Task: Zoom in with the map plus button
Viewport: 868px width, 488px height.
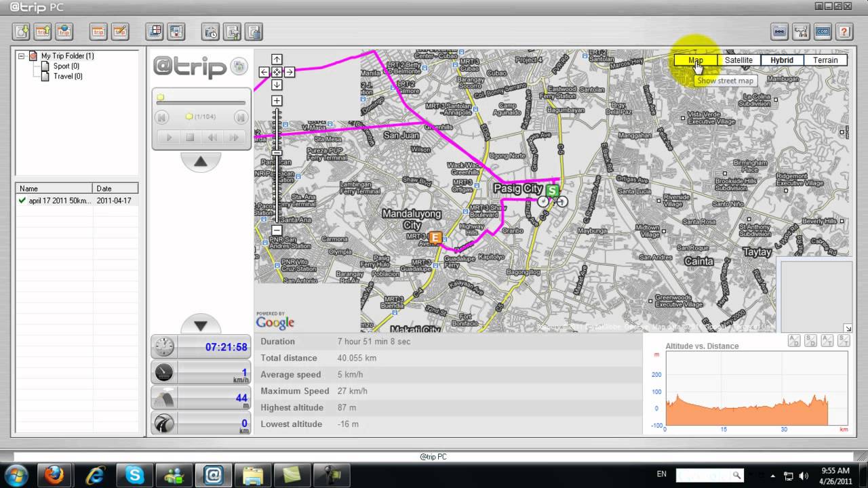Action: click(277, 101)
